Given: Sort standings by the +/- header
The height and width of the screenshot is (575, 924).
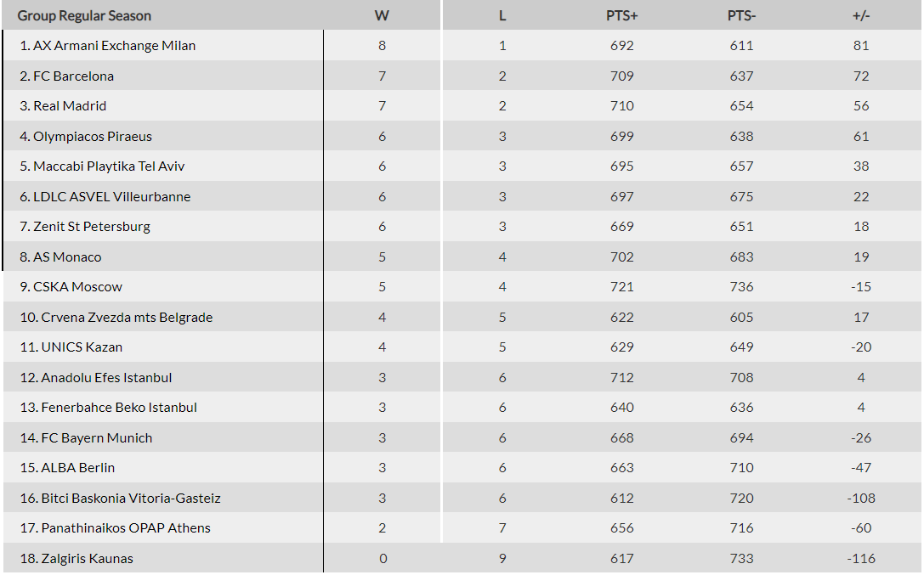Looking at the screenshot, I should click(x=861, y=16).
